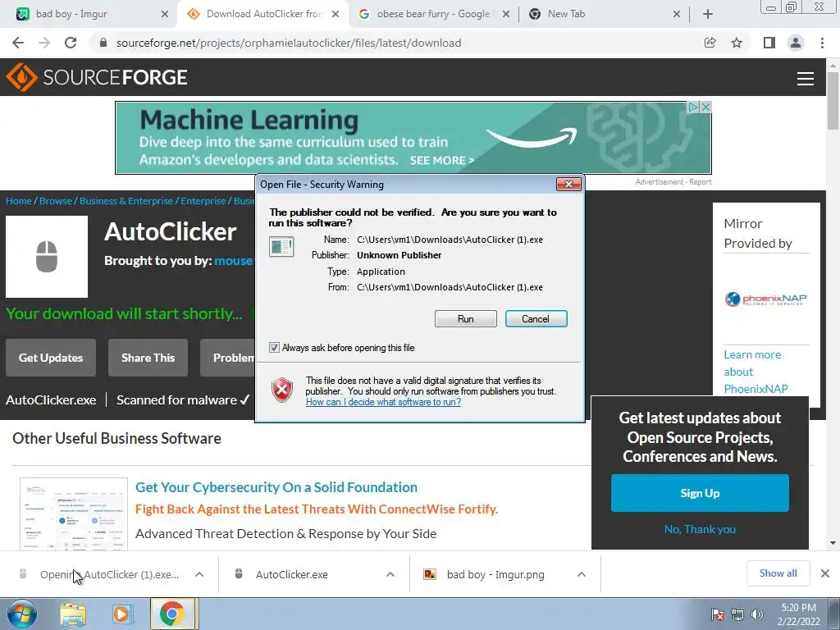Switch to the bad boy - Imgur tab
Screen dimensions: 840x630
[90, 15]
